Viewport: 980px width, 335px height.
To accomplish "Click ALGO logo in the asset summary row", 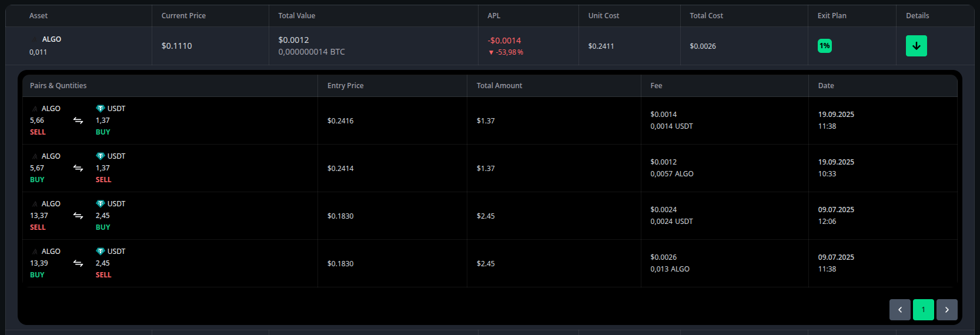I will 35,39.
